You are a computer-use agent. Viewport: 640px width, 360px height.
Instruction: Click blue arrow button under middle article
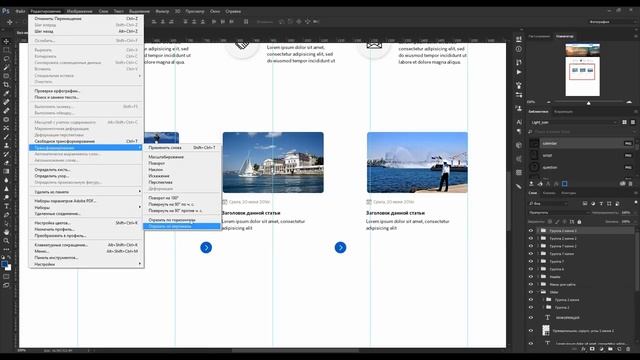tap(340, 247)
